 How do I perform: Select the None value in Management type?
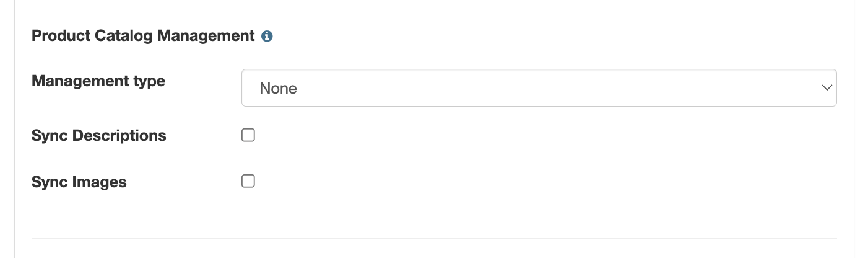[x=279, y=89]
